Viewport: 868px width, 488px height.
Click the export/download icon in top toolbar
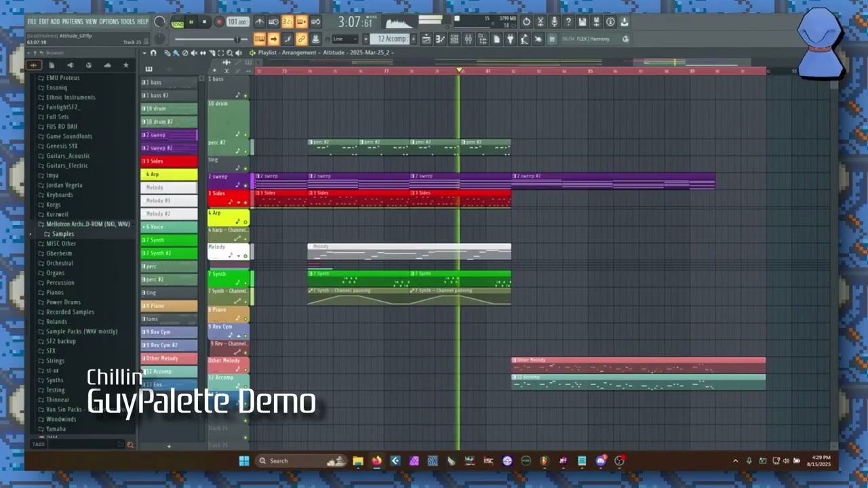(x=624, y=22)
